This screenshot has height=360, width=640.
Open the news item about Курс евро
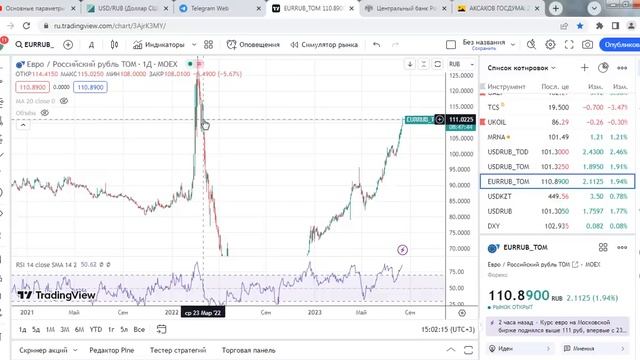tap(558, 326)
